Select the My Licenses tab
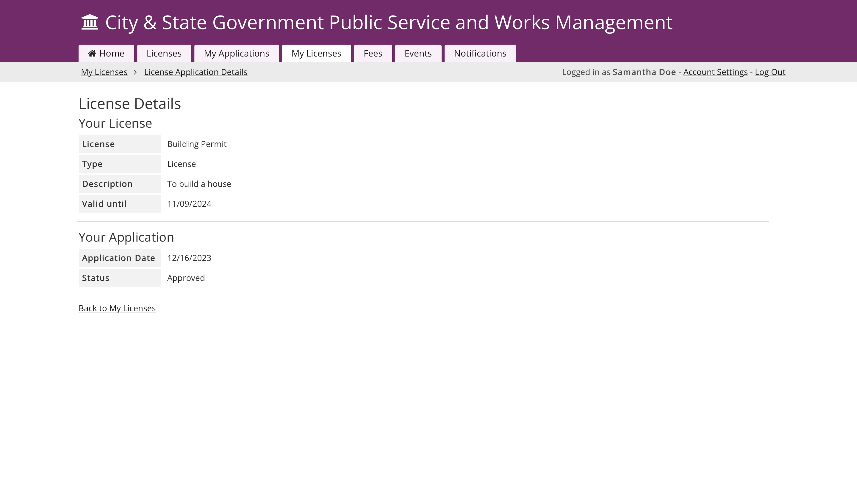857x504 pixels. point(316,53)
